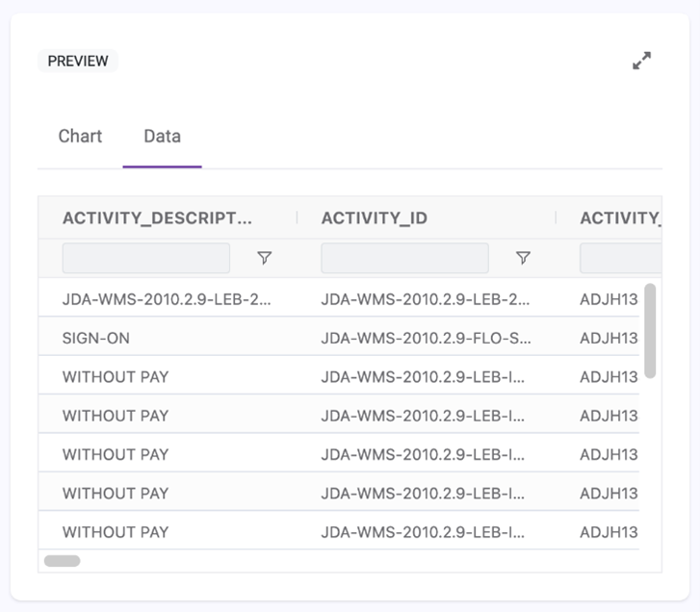Screen dimensions: 700x612
Task: Select the first WITHOUT PAY row
Action: tap(339, 377)
